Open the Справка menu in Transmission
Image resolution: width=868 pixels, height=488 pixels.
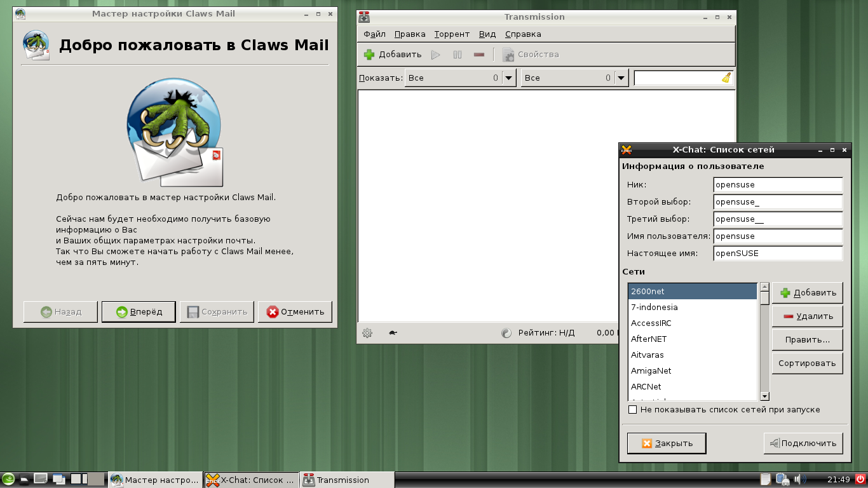click(x=523, y=34)
